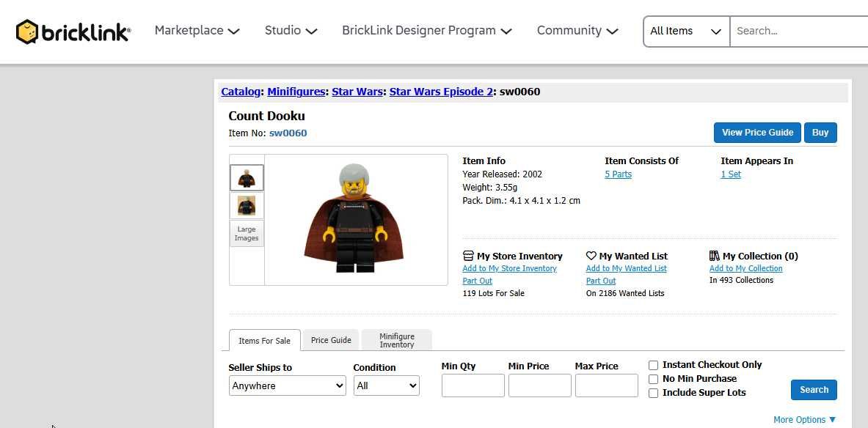Viewport: 868px width, 428px height.
Task: Click the 'Count Dooku' title
Action: [266, 116]
